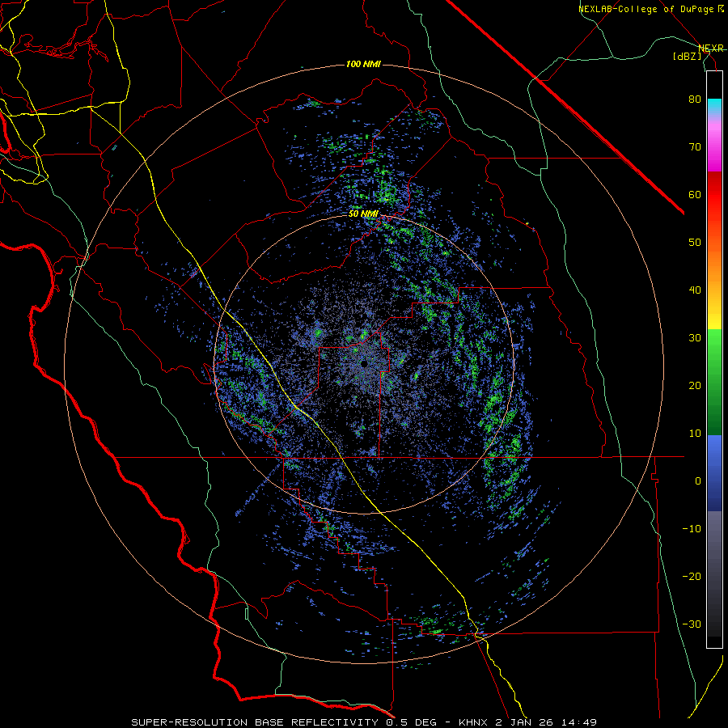This screenshot has width=728, height=728.
Task: Click the 40 value on the color scale
Action: pos(695,290)
